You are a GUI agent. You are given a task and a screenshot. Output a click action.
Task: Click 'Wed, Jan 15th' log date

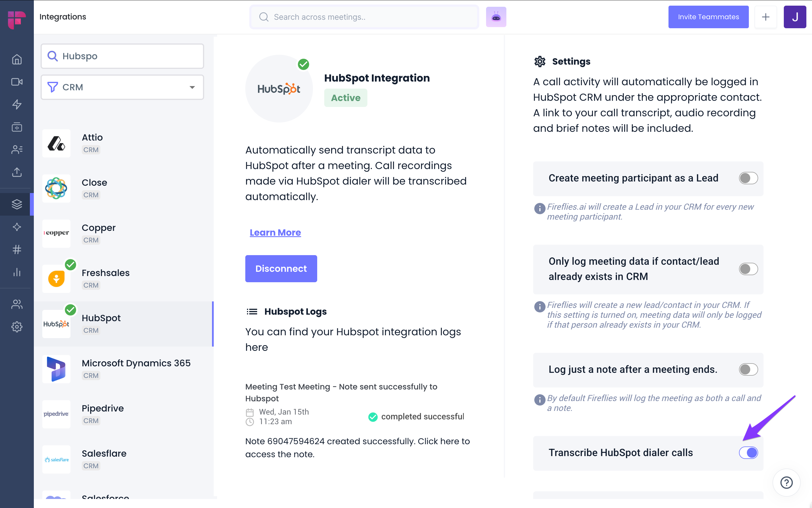284,412
